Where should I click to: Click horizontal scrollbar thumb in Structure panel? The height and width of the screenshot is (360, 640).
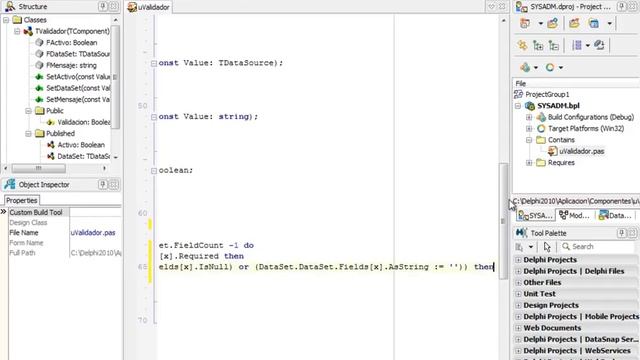pyautogui.click(x=38, y=168)
